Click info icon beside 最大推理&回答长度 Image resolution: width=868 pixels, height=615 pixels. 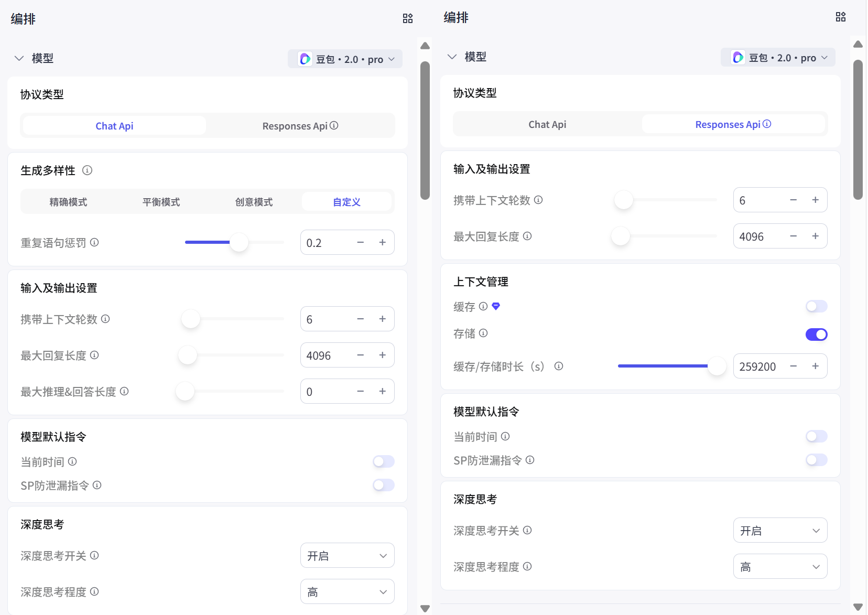(124, 391)
